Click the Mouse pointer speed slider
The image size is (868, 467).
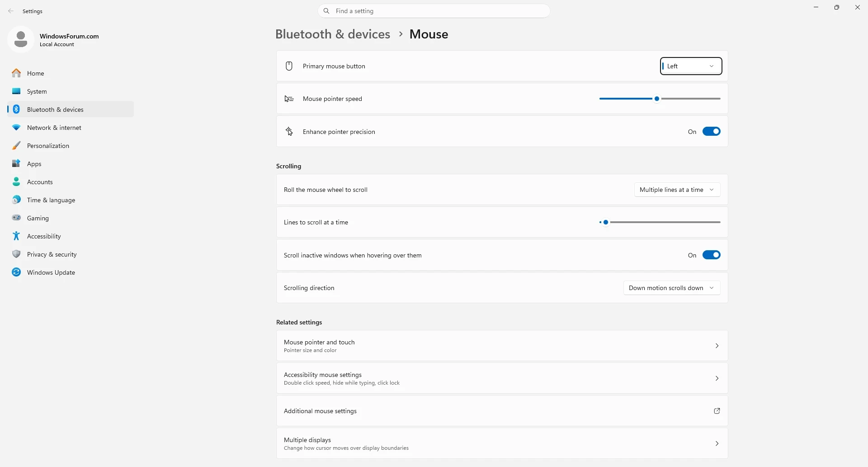pyautogui.click(x=660, y=99)
